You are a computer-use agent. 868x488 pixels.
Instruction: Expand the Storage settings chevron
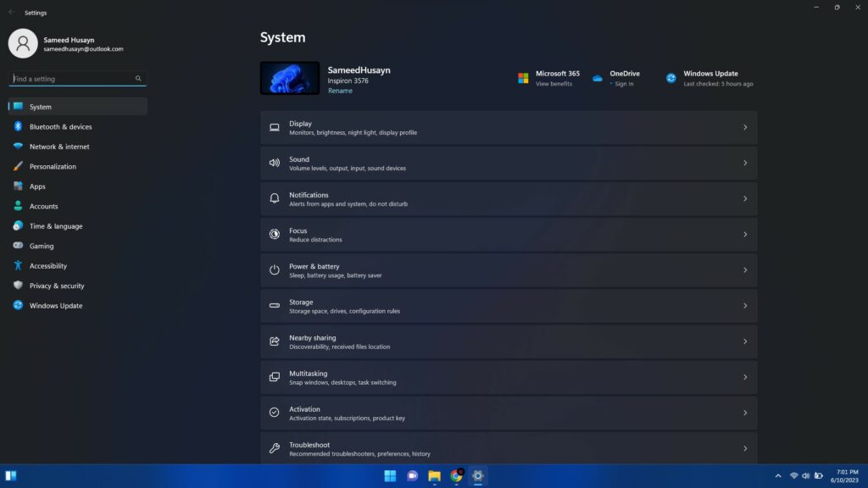coord(745,306)
